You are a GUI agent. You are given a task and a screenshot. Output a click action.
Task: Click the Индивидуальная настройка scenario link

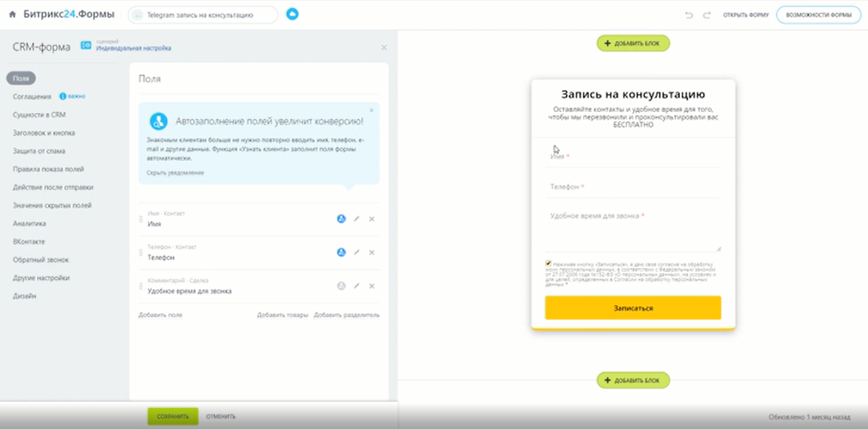[x=133, y=48]
